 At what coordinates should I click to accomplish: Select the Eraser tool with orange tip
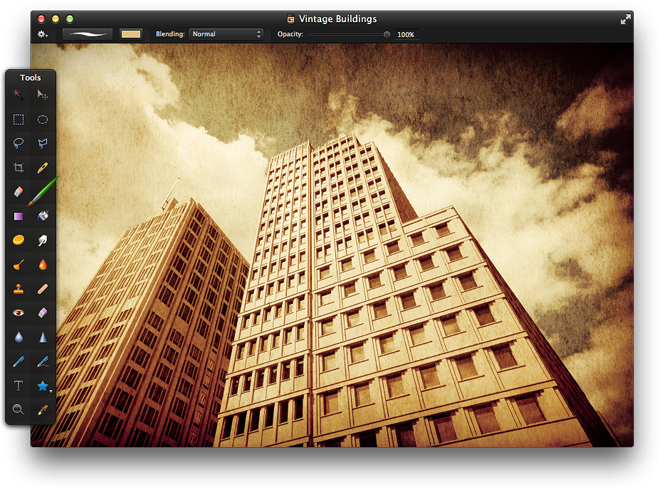click(18, 192)
